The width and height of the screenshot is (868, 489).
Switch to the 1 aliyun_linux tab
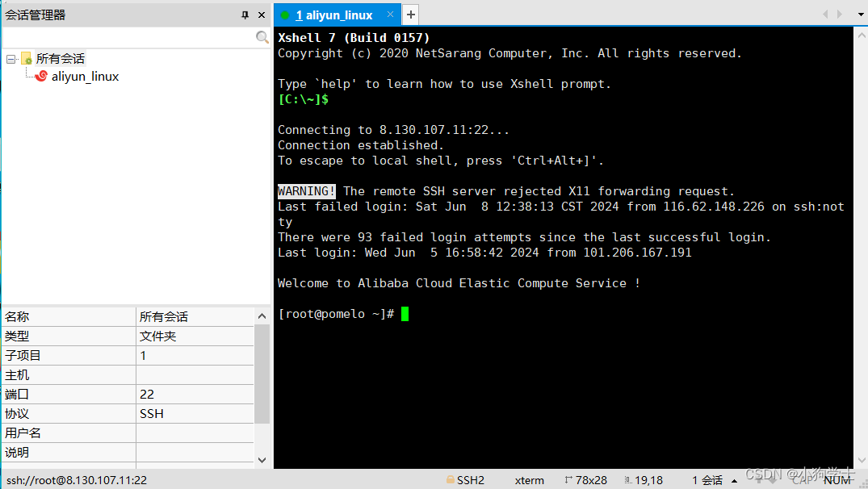point(333,15)
